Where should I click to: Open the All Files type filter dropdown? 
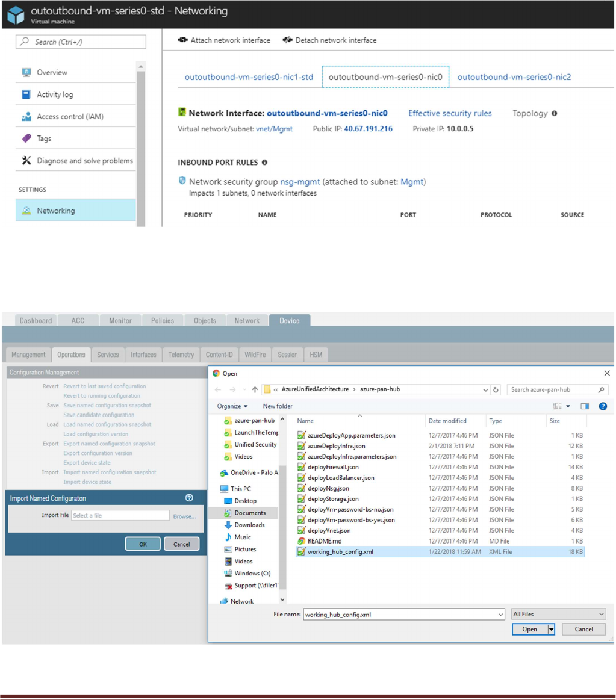(x=558, y=615)
